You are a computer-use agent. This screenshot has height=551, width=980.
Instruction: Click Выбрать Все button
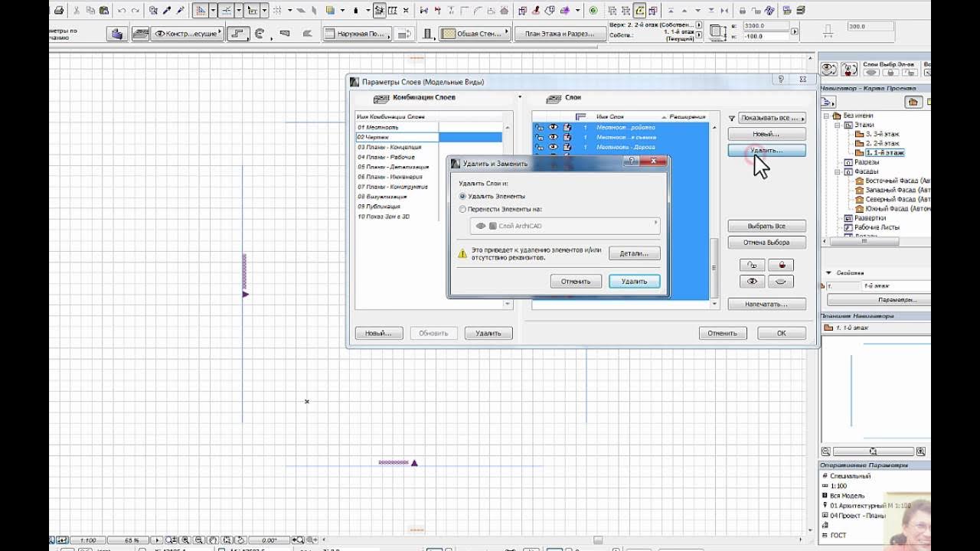(766, 227)
